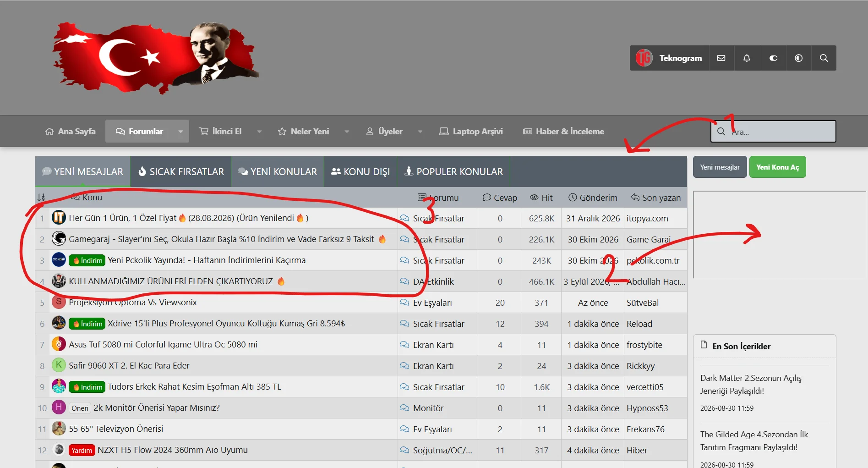Viewport: 868px width, 468px height.
Task: Open Monitör forum link in row 10
Action: pyautogui.click(x=428, y=408)
